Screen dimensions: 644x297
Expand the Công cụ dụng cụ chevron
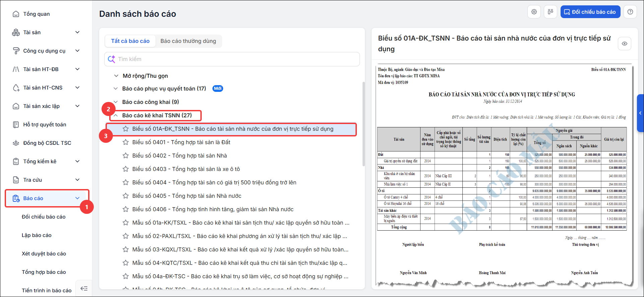click(77, 51)
